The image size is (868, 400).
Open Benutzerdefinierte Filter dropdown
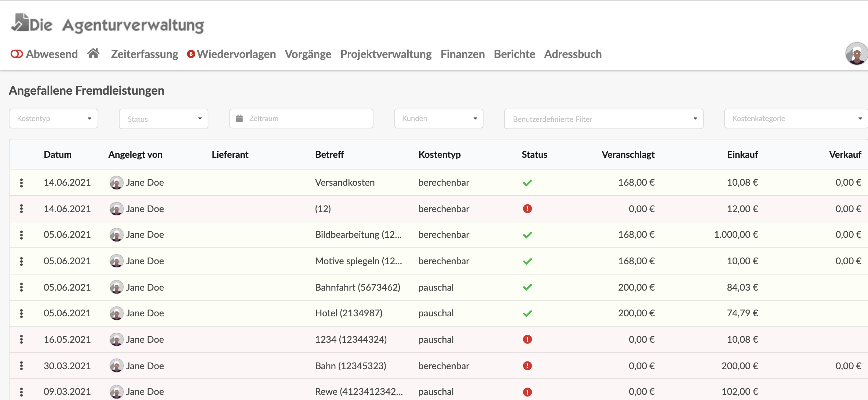pos(603,119)
